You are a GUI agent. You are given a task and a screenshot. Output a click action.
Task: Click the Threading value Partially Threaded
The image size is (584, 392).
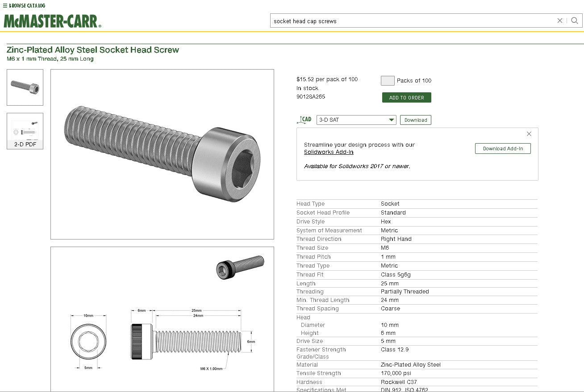405,292
